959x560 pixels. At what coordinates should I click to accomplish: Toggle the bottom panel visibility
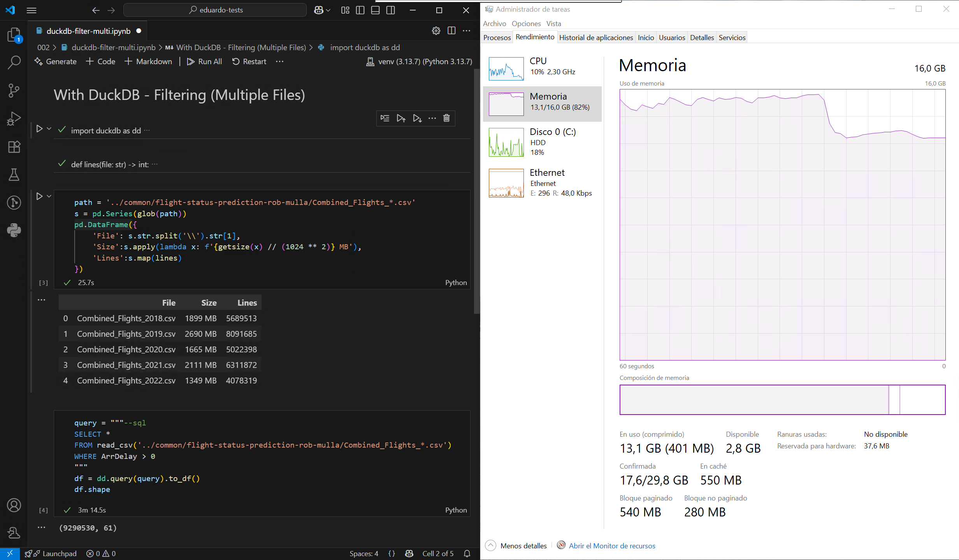(x=375, y=10)
